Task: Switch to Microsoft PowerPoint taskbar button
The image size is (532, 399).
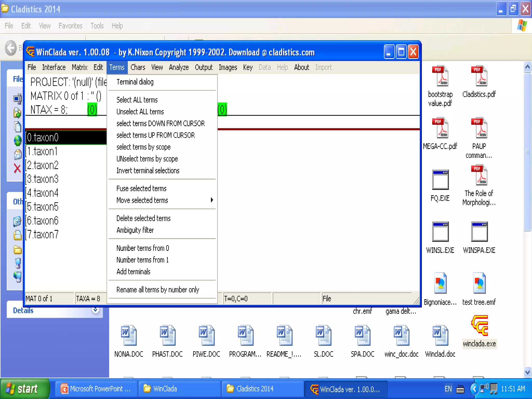Action: coord(96,389)
